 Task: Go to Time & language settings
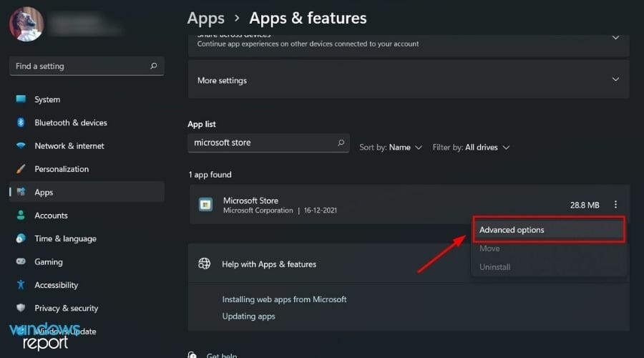[87, 238]
